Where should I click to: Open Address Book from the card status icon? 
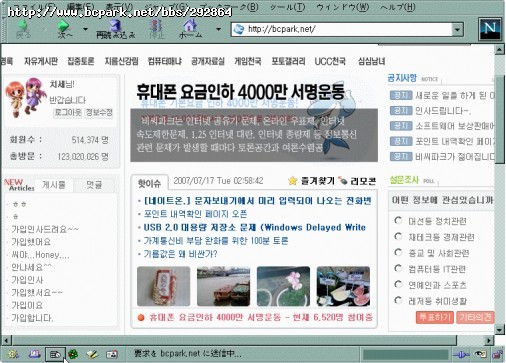tap(112, 354)
